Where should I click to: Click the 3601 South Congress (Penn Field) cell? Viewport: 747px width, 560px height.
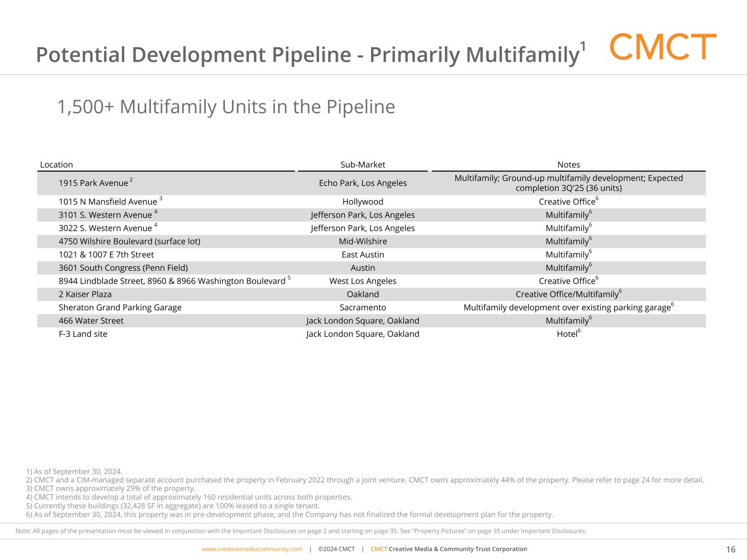coord(123,268)
